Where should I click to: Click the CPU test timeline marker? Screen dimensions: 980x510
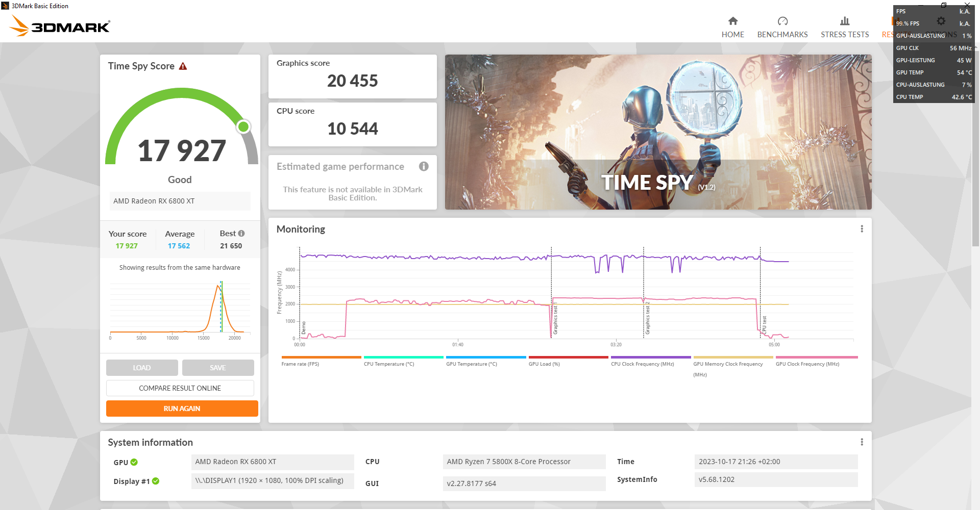[764, 325]
